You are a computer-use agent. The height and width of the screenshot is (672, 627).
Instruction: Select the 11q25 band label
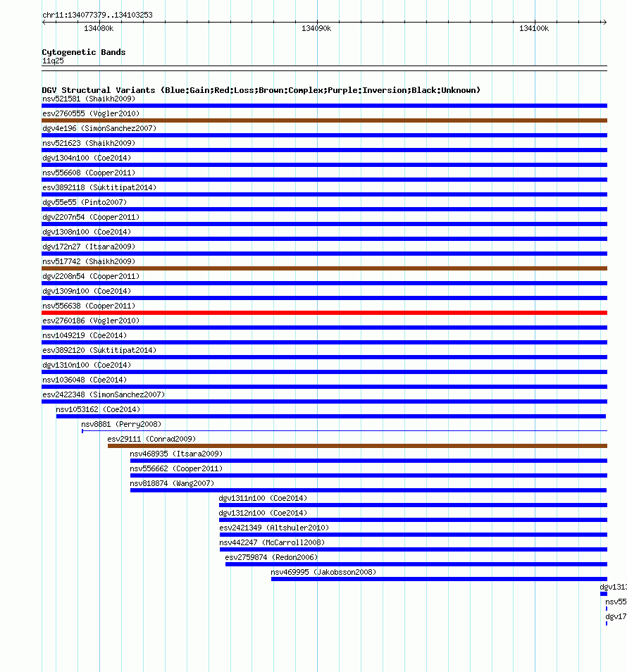coord(53,61)
